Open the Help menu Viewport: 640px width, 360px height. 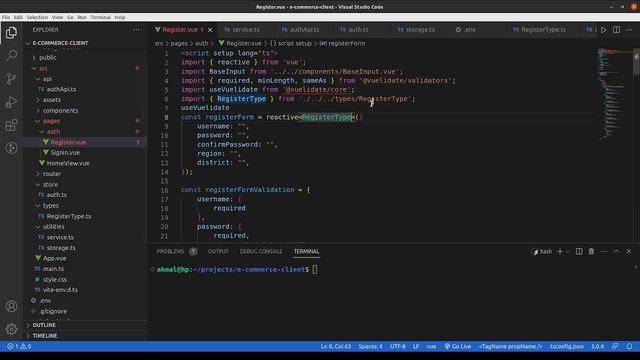pyautogui.click(x=120, y=18)
